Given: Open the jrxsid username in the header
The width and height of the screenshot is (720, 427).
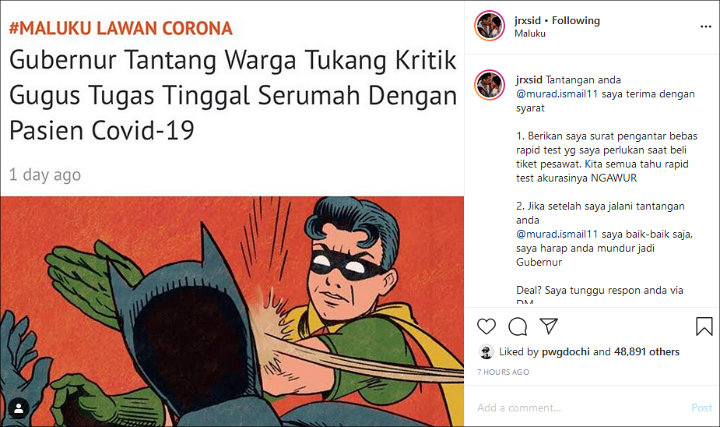Looking at the screenshot, I should [528, 21].
